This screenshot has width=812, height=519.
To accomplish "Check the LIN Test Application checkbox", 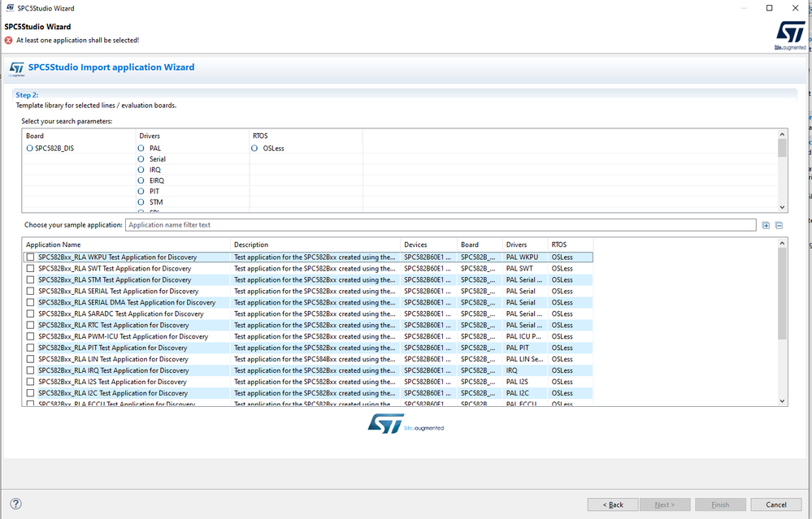I will pos(31,359).
